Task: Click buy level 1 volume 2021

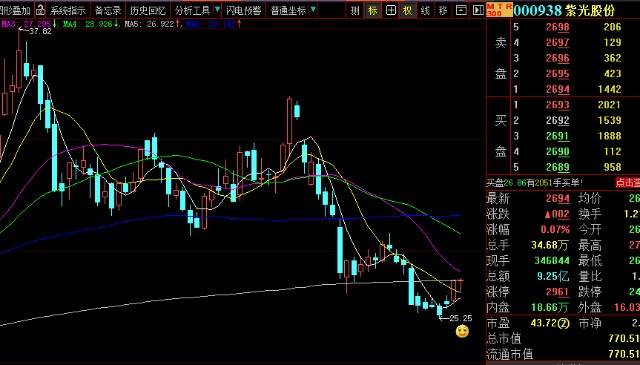Action: pyautogui.click(x=609, y=105)
